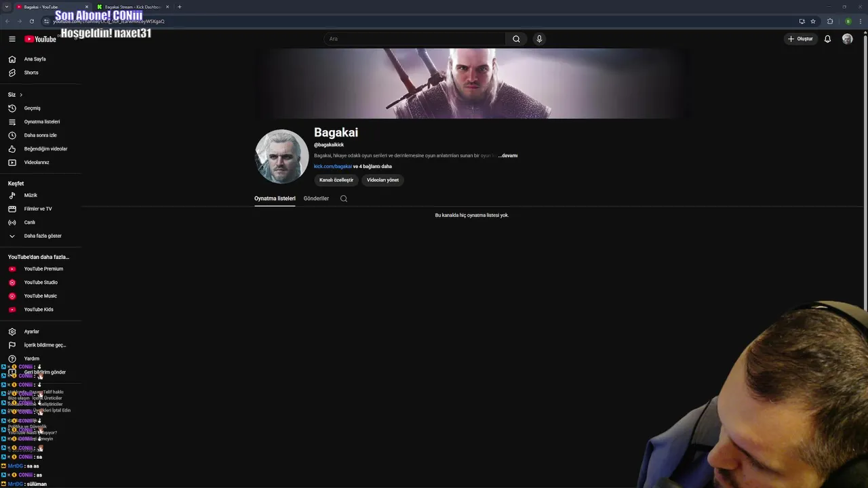The width and height of the screenshot is (868, 488).
Task: Click the channel banner image
Action: 472,83
